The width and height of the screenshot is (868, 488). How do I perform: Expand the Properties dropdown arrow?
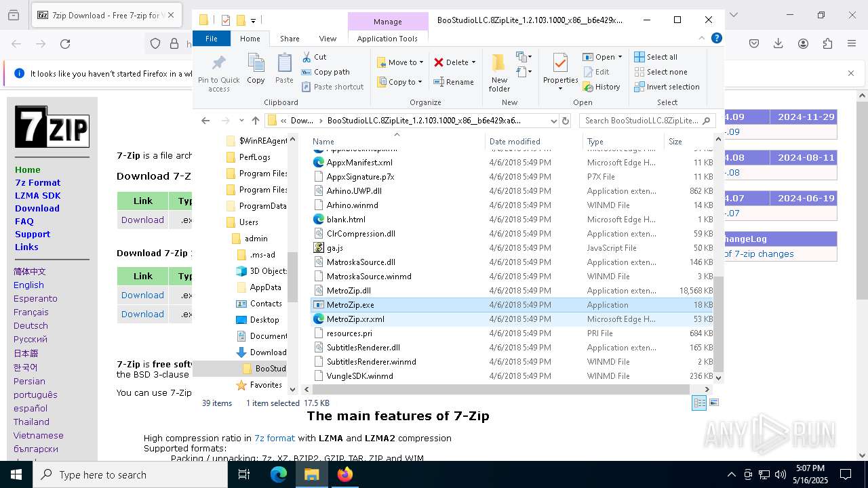tap(560, 89)
